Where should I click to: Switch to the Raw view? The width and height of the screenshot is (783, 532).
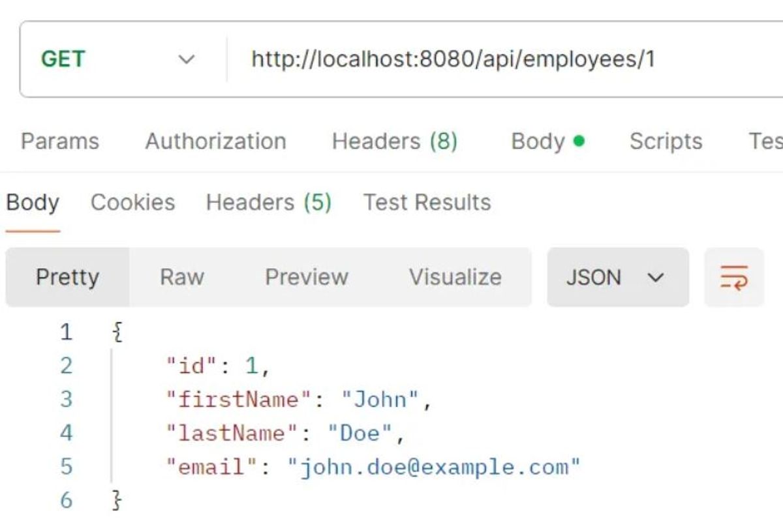181,278
